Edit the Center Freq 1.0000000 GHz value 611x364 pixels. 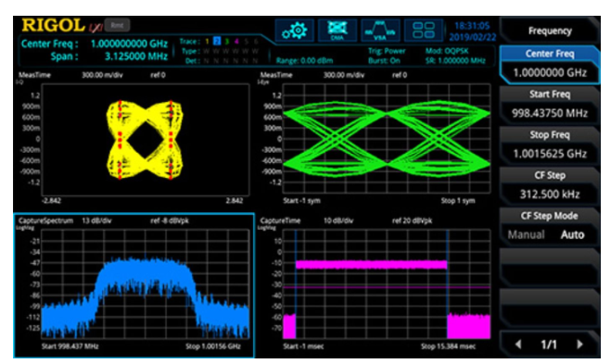(550, 73)
